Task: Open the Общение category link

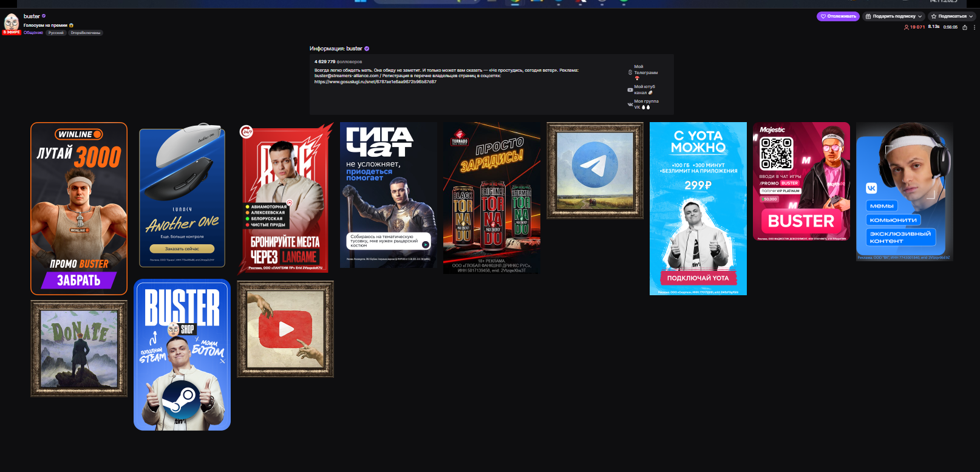Action: [33, 33]
